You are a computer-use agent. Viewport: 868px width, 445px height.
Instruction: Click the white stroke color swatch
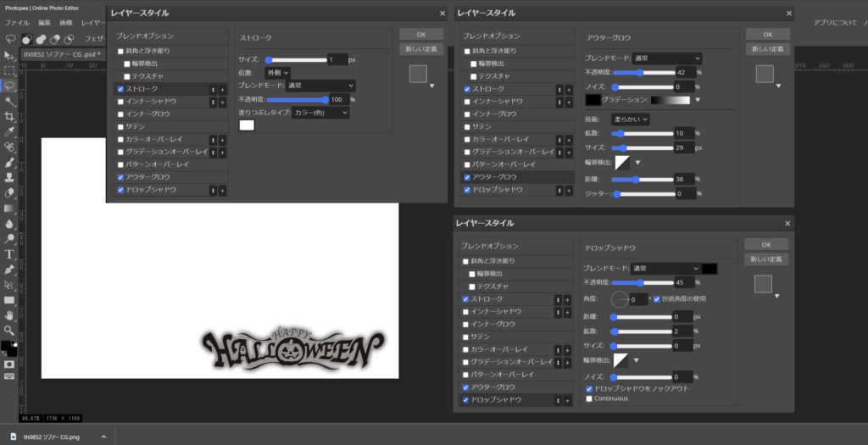point(247,125)
